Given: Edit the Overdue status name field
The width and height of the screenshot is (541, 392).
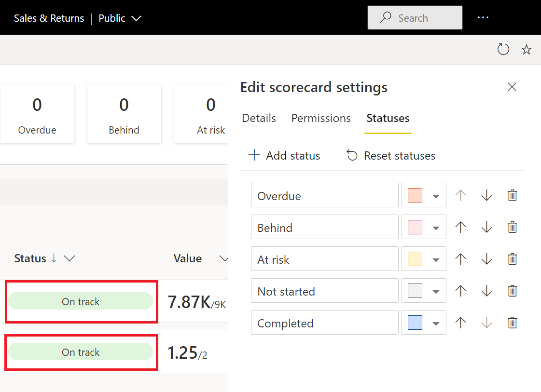Looking at the screenshot, I should click(325, 195).
